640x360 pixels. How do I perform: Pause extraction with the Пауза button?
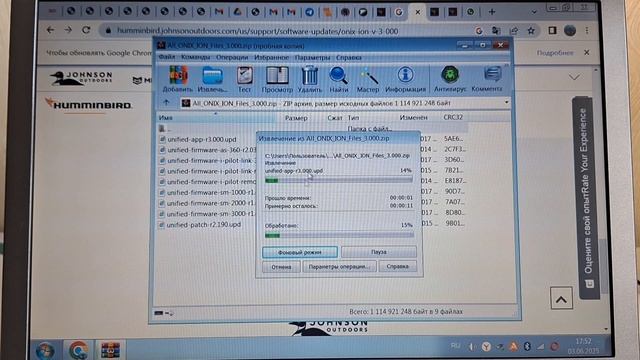379,252
